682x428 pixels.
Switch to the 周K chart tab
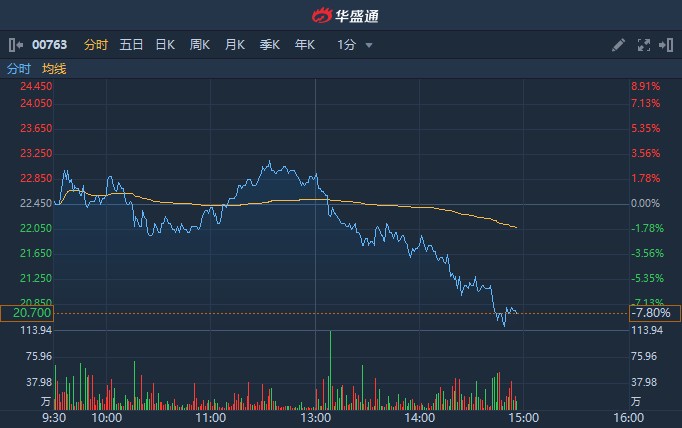coord(200,44)
